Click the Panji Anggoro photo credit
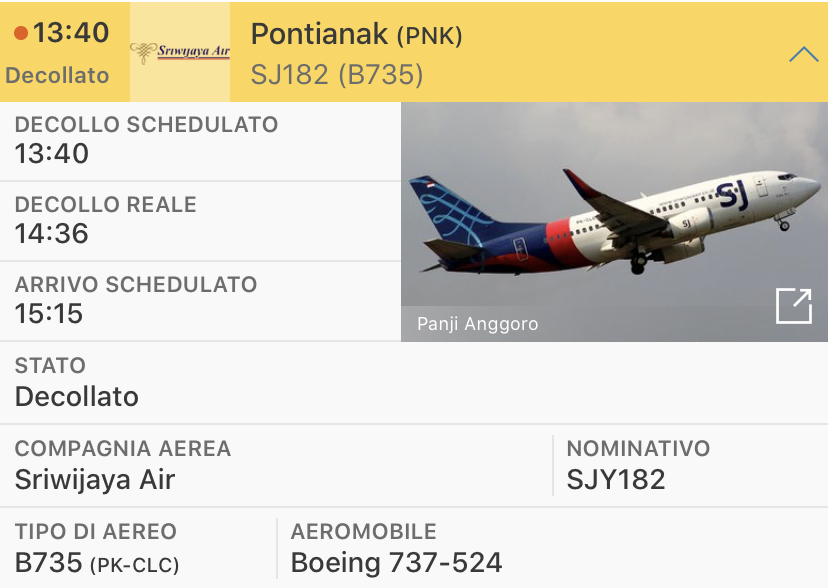Viewport: 828px width, 588px height. (477, 324)
